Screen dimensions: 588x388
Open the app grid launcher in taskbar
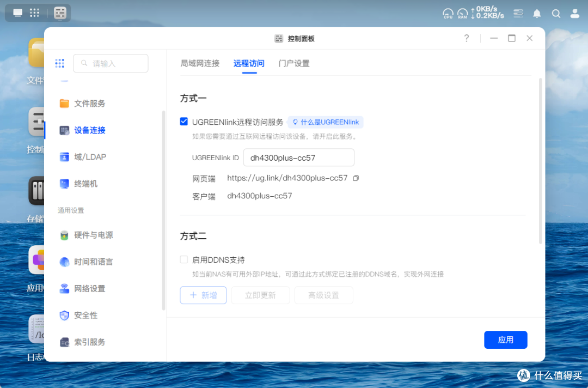tap(34, 13)
